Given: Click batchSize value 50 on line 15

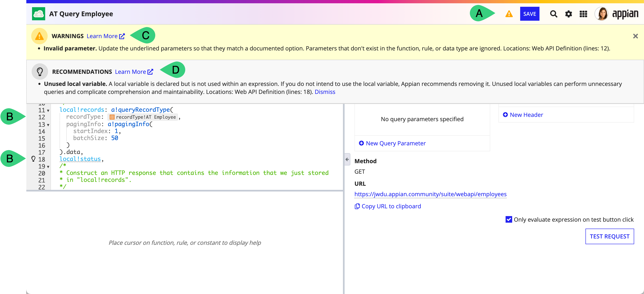Looking at the screenshot, I should pyautogui.click(x=115, y=138).
